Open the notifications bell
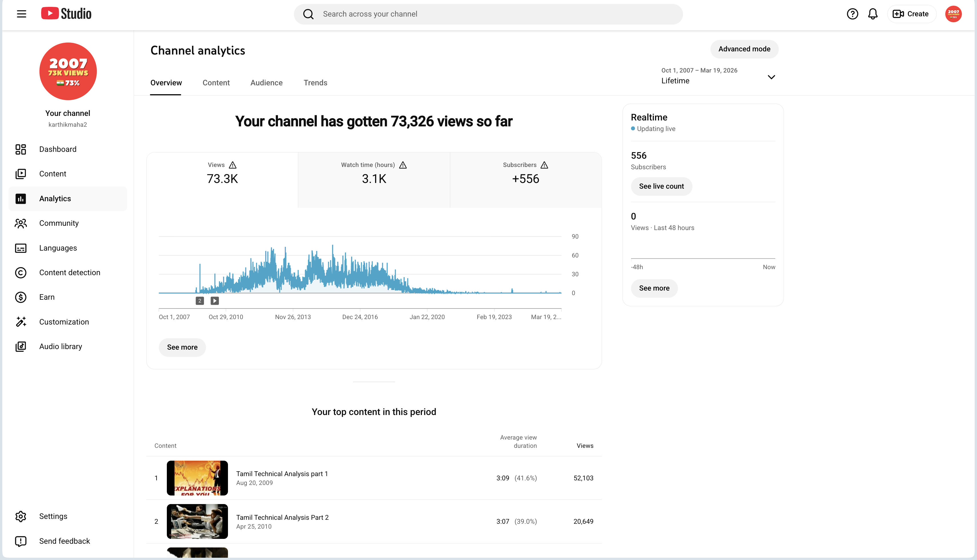Image resolution: width=977 pixels, height=560 pixels. [873, 14]
